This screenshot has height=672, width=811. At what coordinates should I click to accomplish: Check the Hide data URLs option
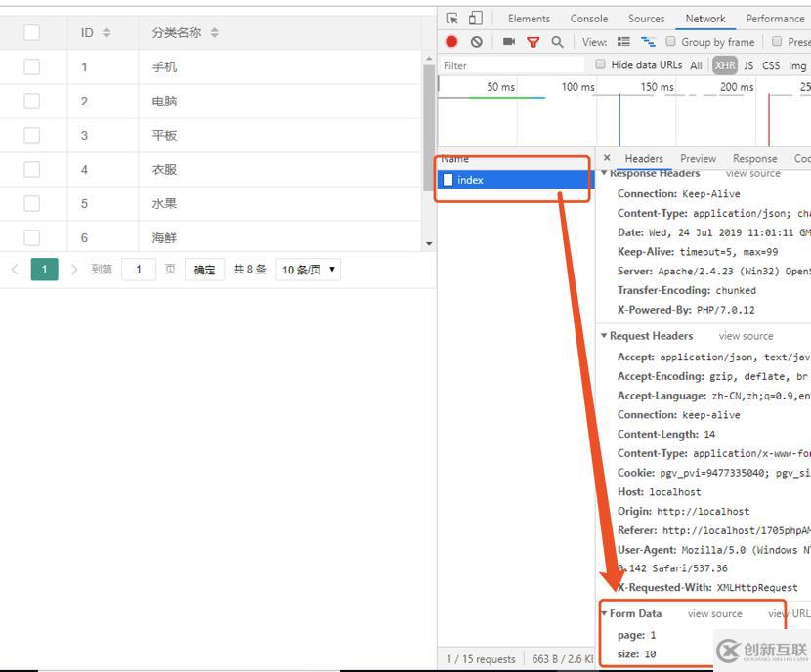point(601,64)
